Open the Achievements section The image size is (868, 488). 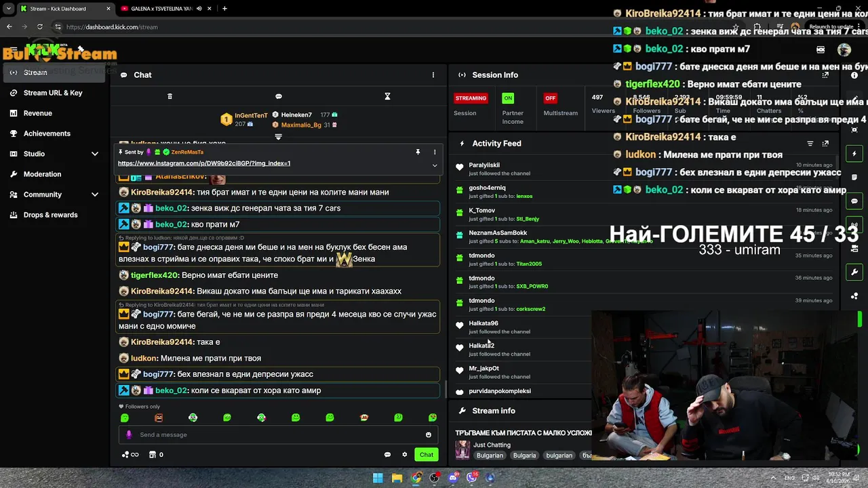pyautogui.click(x=47, y=134)
